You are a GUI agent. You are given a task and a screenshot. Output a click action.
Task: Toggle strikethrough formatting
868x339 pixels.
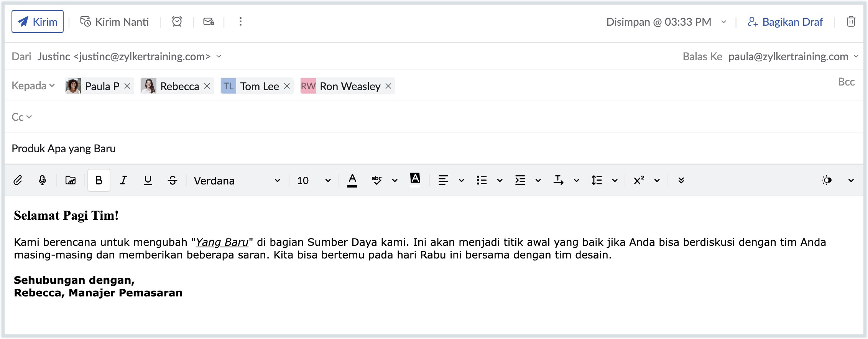173,180
